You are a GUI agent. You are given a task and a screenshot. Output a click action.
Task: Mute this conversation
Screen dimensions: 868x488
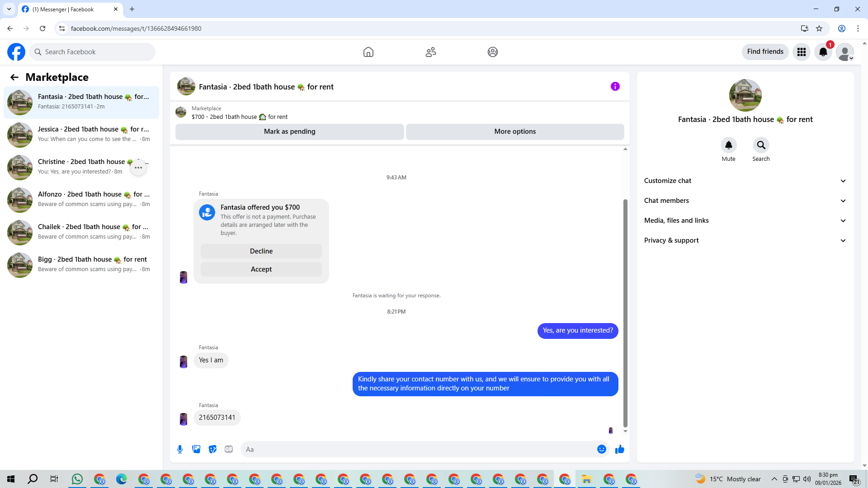point(728,145)
